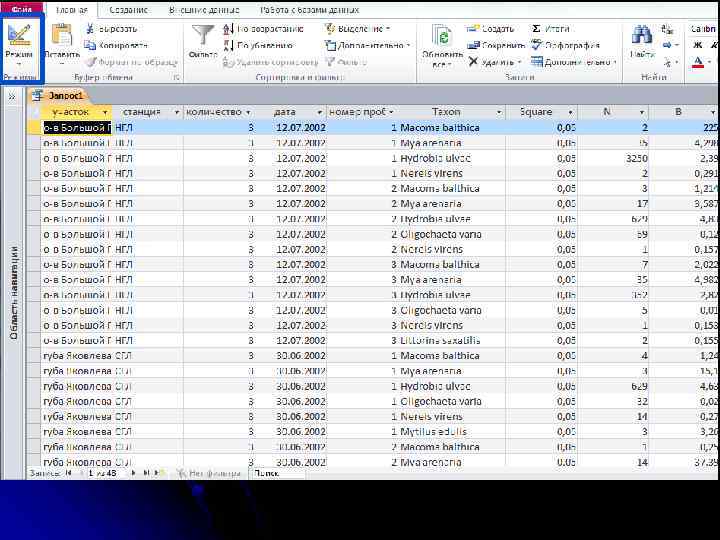The width and height of the screenshot is (720, 540).
Task: Go to last record in navigator
Action: [x=146, y=472]
